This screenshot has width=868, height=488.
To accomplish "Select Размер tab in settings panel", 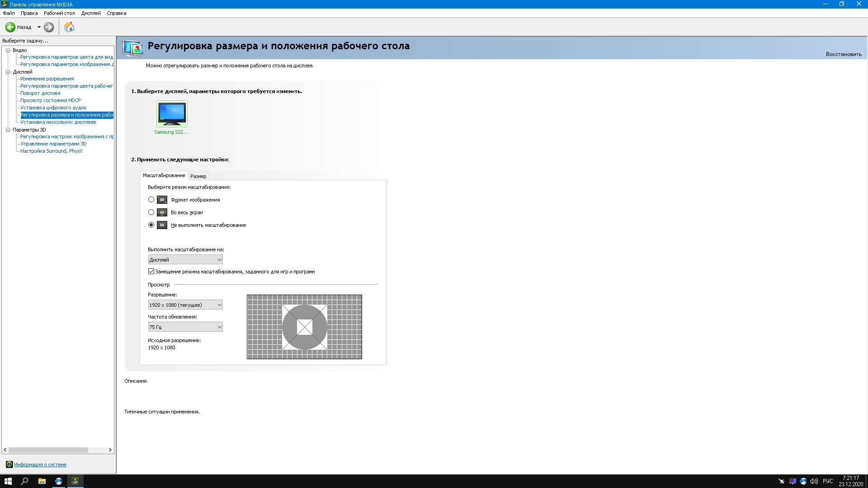I will (x=198, y=175).
